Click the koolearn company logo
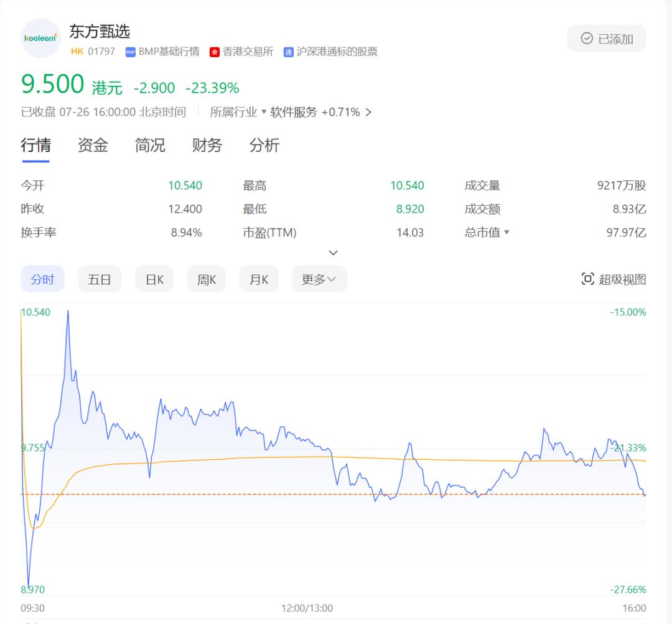This screenshot has width=672, height=624. [x=40, y=38]
